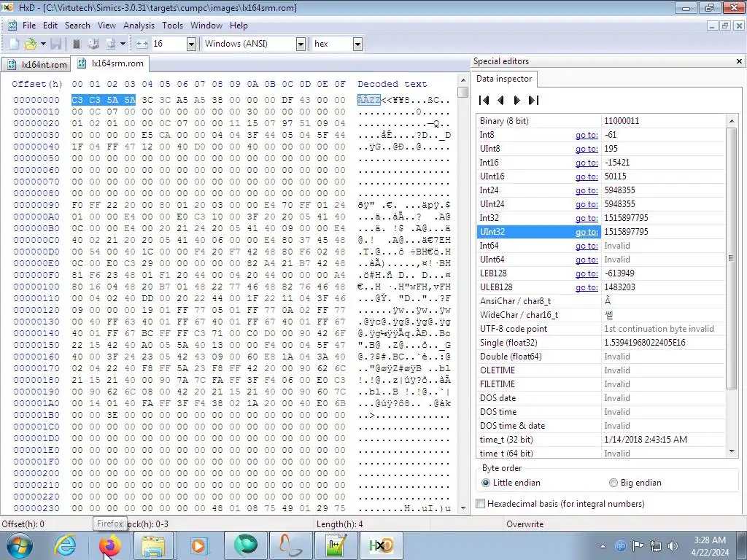Click the orange loop app on taskbar

pyautogui.click(x=290, y=545)
